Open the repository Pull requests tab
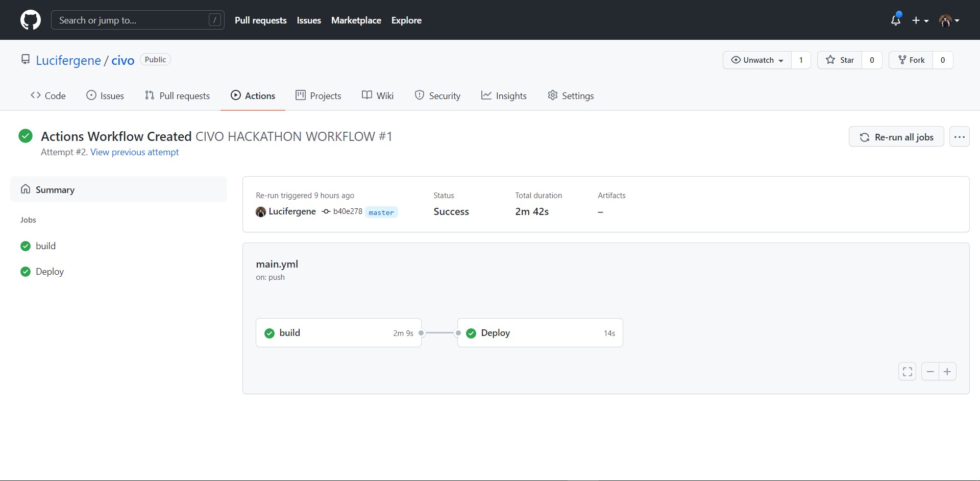980x481 pixels. (x=177, y=95)
